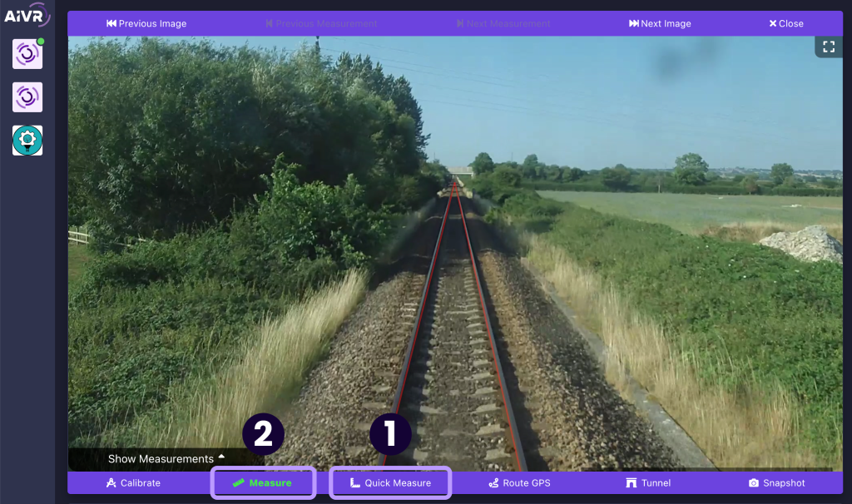Go to Previous Image
The height and width of the screenshot is (504, 852).
coord(146,23)
